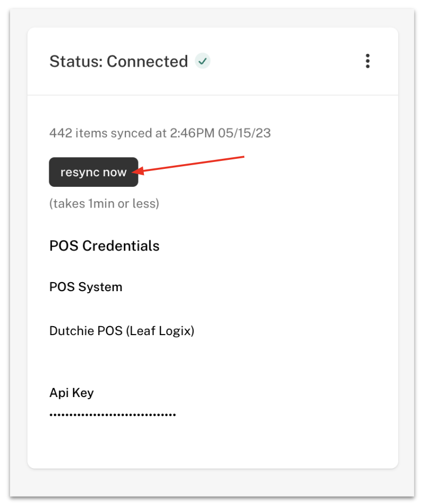Click the word Connected in status header
This screenshot has width=422, height=504.
[x=148, y=61]
